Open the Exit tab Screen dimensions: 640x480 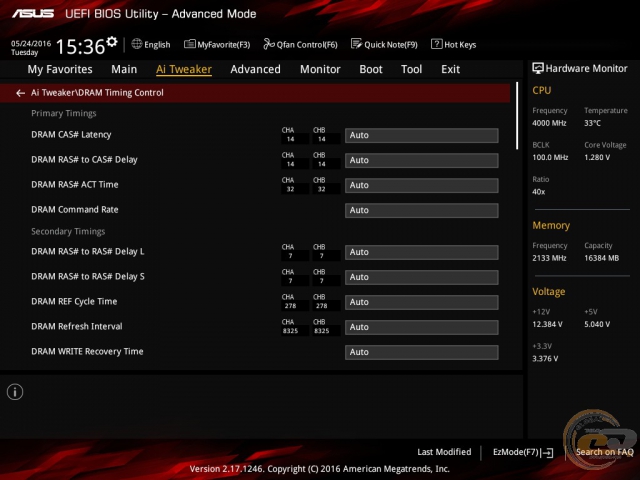click(450, 69)
